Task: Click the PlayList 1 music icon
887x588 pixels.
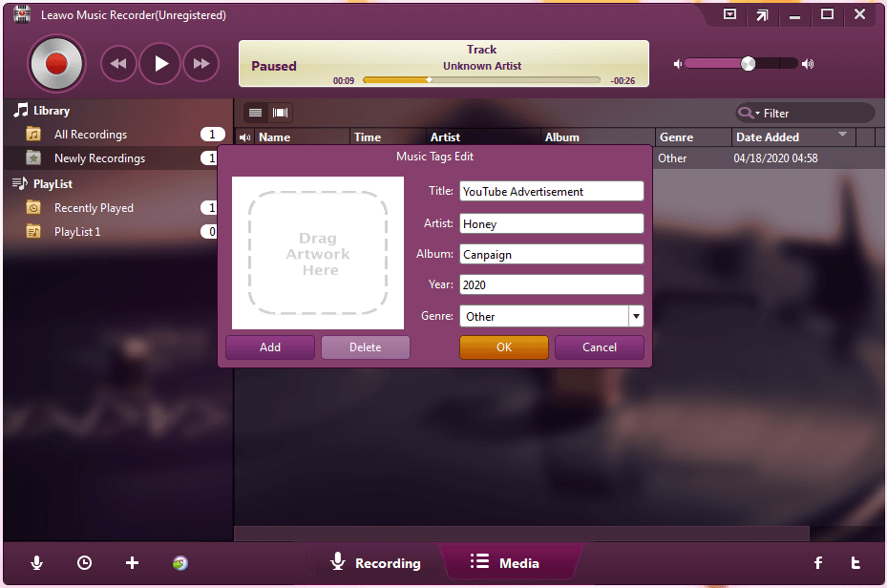Action: coord(33,232)
